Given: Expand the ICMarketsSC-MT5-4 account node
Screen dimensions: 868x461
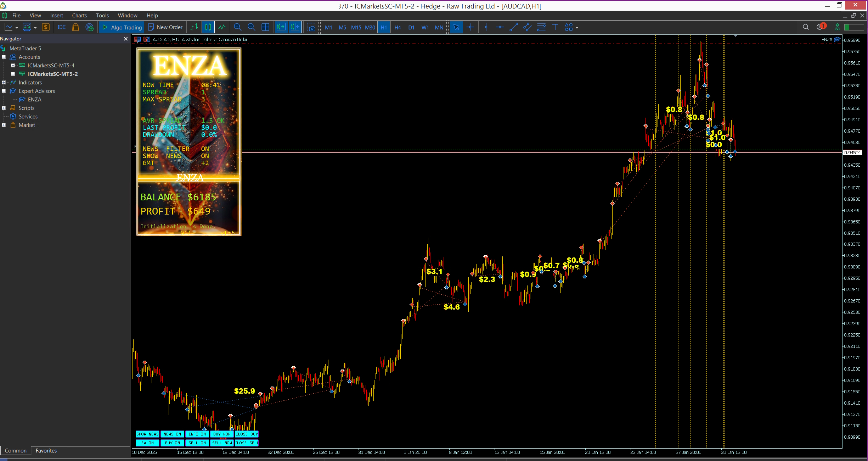Looking at the screenshot, I should [x=13, y=66].
